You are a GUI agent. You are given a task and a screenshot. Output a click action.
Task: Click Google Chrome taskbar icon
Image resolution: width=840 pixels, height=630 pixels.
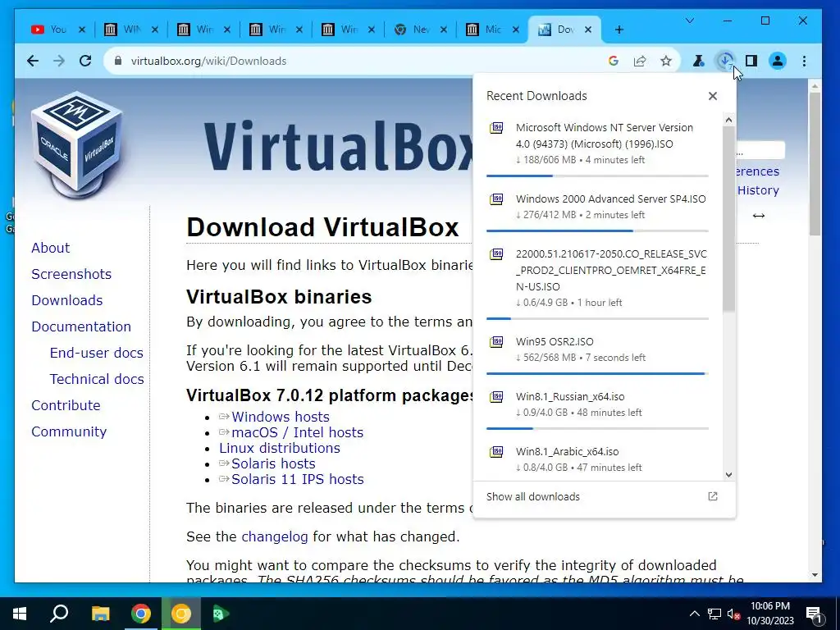pyautogui.click(x=141, y=614)
